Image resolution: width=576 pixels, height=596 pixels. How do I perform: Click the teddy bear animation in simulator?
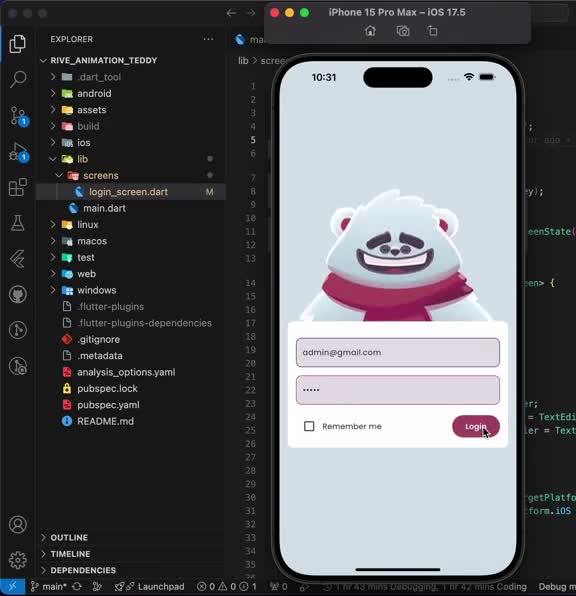coord(397,255)
